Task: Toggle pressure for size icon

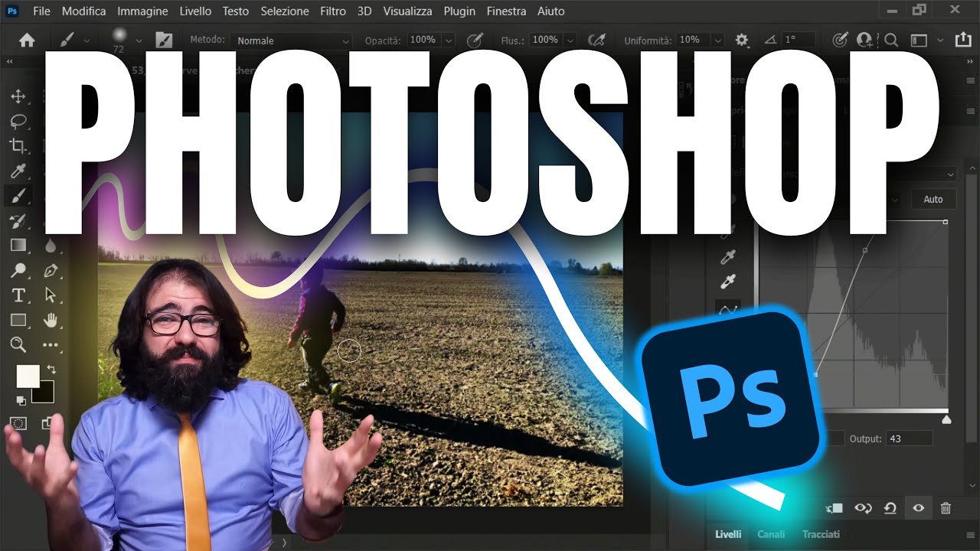Action: tap(840, 40)
